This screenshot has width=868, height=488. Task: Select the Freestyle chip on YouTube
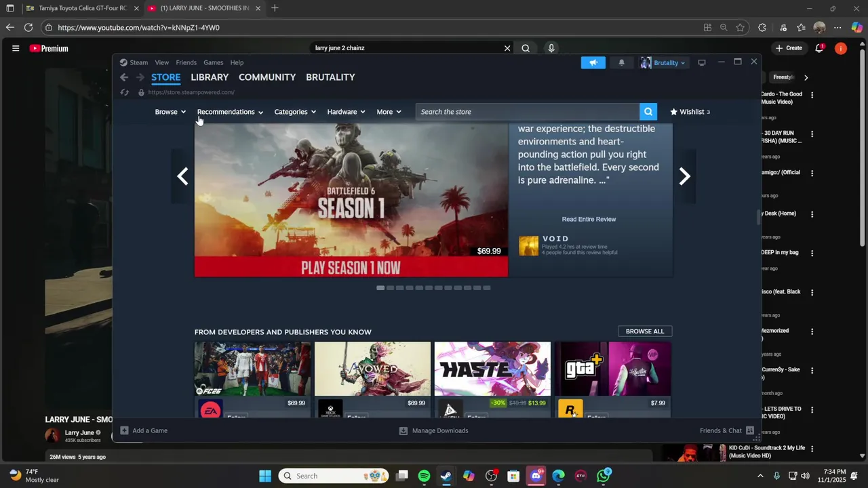click(783, 77)
